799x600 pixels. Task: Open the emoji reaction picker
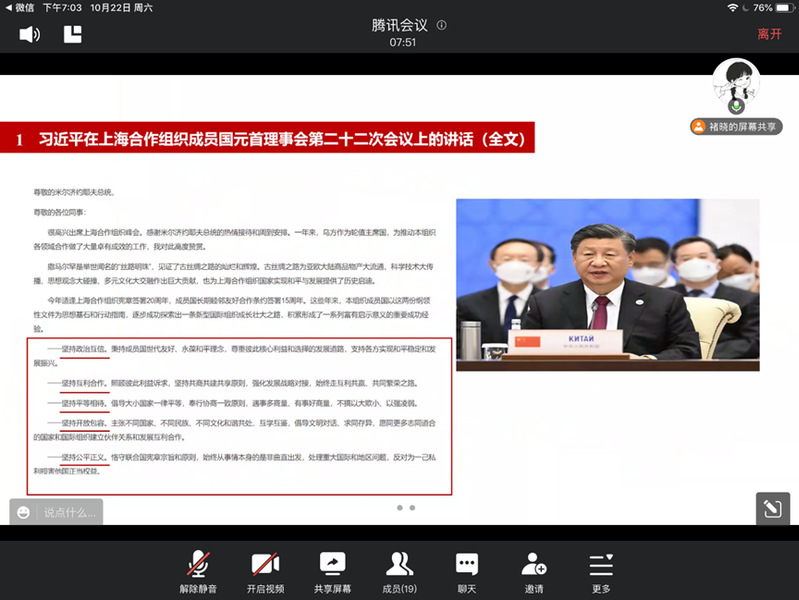24,512
